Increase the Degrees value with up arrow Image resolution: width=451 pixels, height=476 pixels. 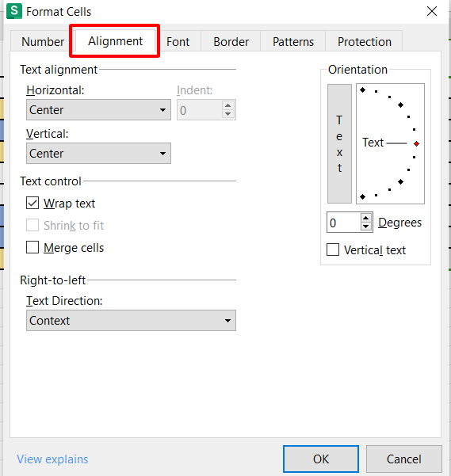(x=366, y=218)
